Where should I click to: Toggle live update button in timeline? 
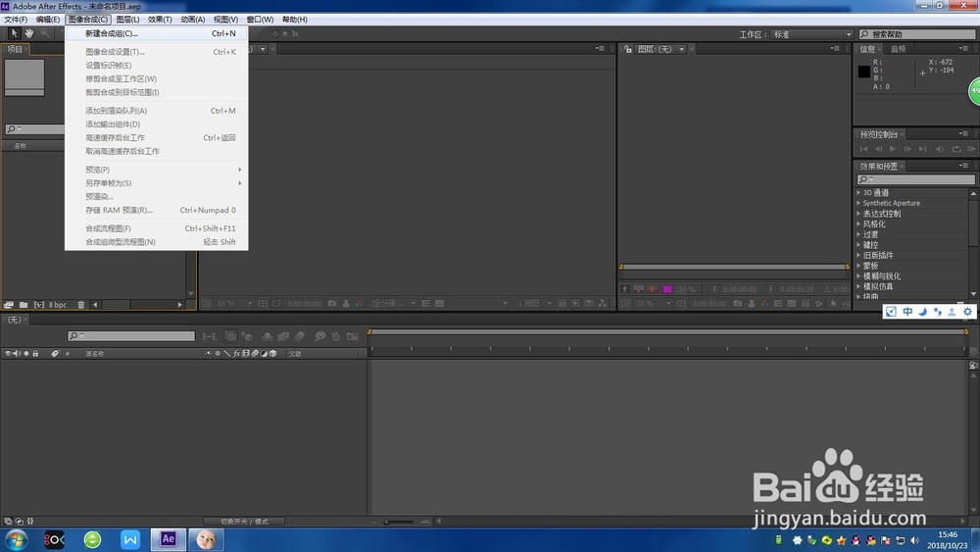(230, 336)
